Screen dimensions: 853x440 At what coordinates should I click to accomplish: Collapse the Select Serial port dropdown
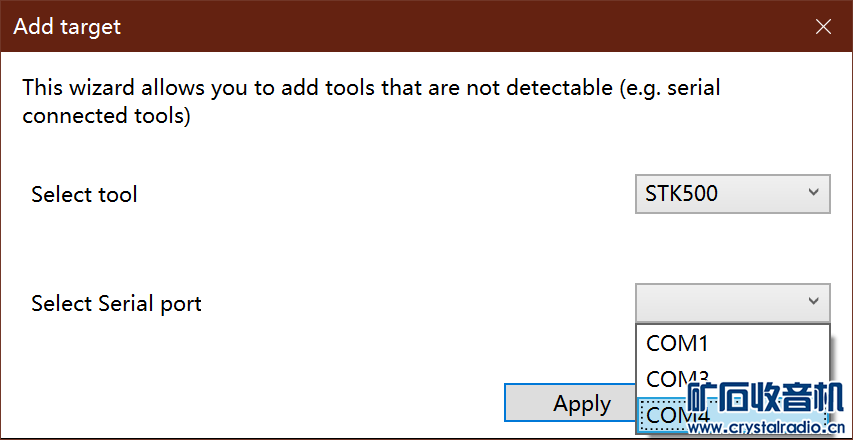(814, 302)
